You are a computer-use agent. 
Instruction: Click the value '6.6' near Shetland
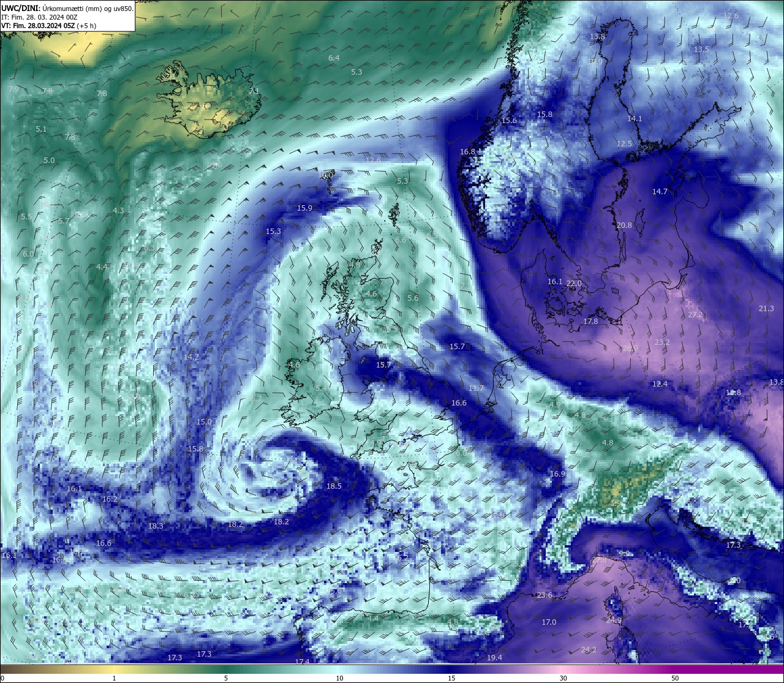401,240
